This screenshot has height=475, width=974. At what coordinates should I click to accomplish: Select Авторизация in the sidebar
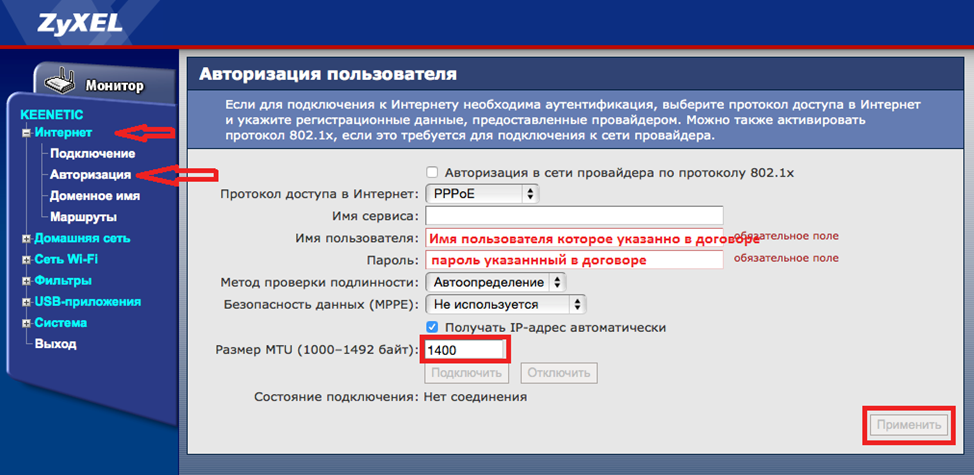pyautogui.click(x=91, y=174)
